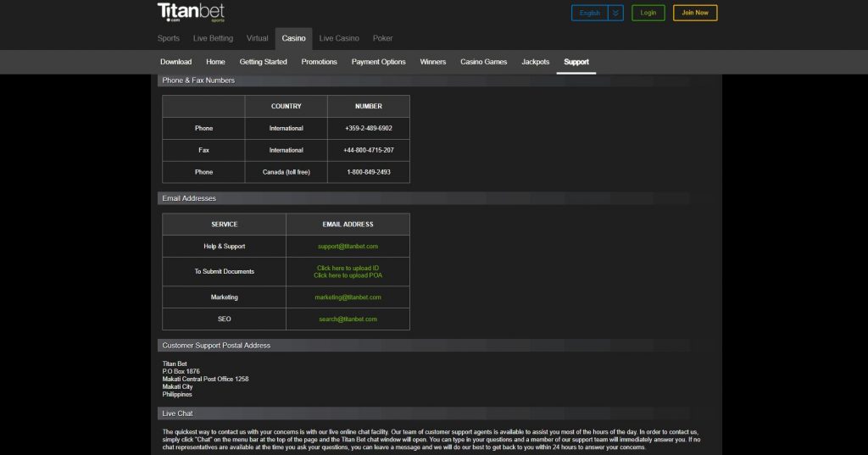Open the Download menu item
Screen dimensions: 868x455
coord(176,62)
